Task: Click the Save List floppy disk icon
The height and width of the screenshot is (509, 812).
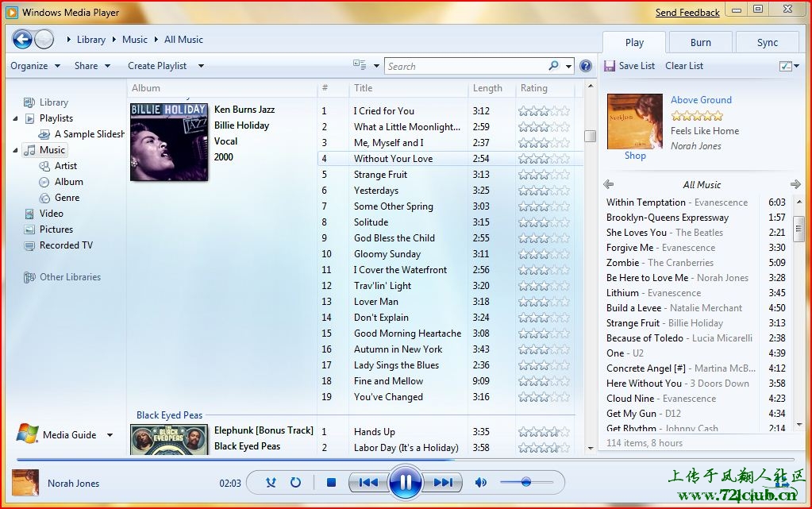Action: coord(610,66)
